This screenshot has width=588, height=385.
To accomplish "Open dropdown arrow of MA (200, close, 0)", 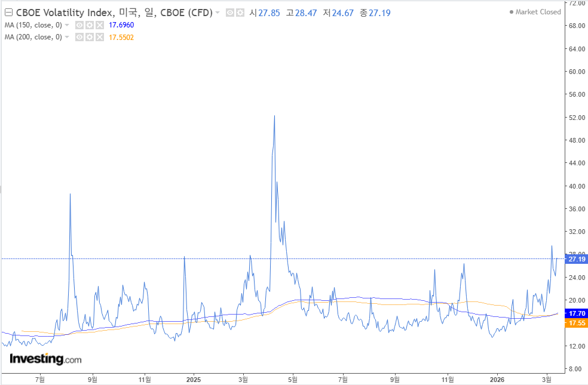I will point(67,37).
